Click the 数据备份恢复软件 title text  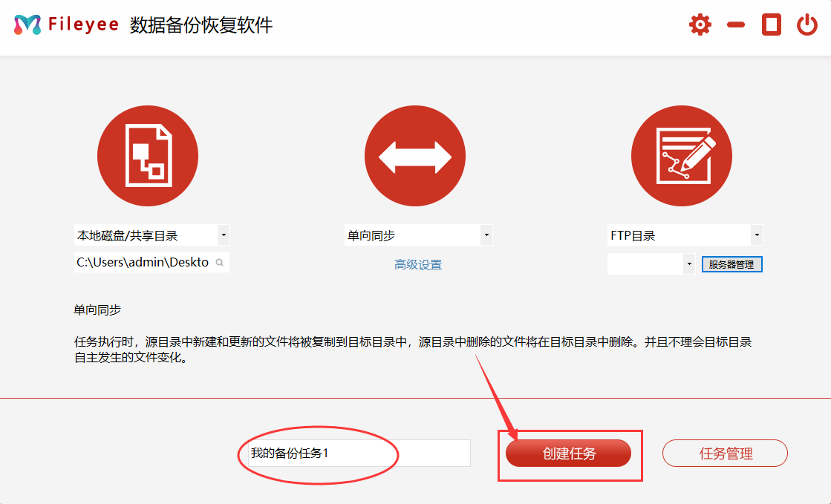(201, 25)
